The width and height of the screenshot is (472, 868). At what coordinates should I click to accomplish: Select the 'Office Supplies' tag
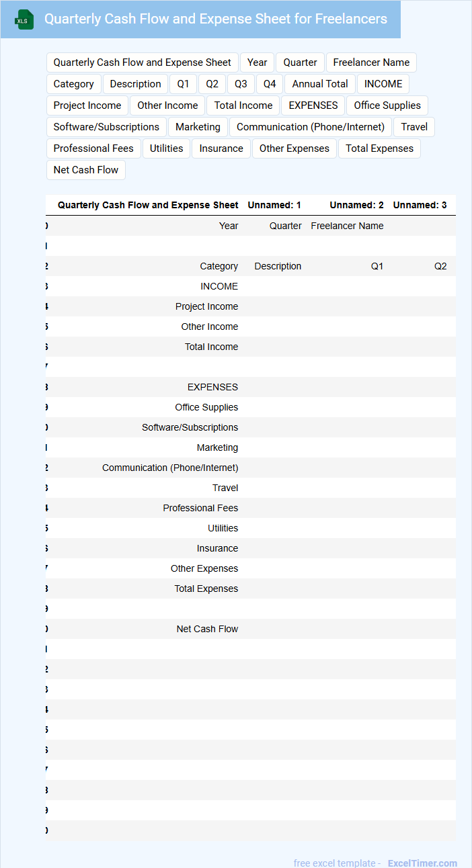point(387,105)
